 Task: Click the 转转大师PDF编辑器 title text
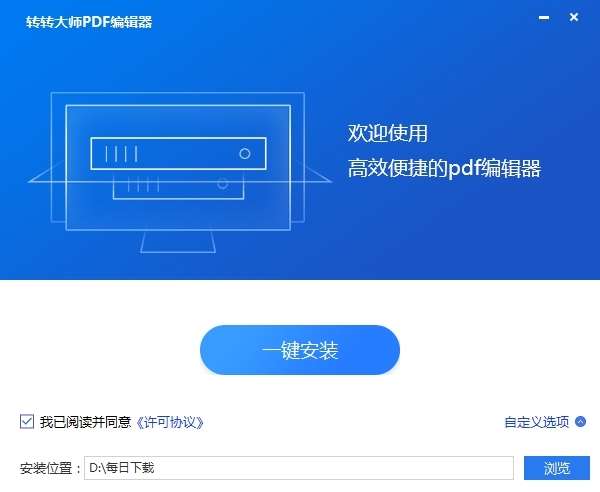(x=89, y=22)
